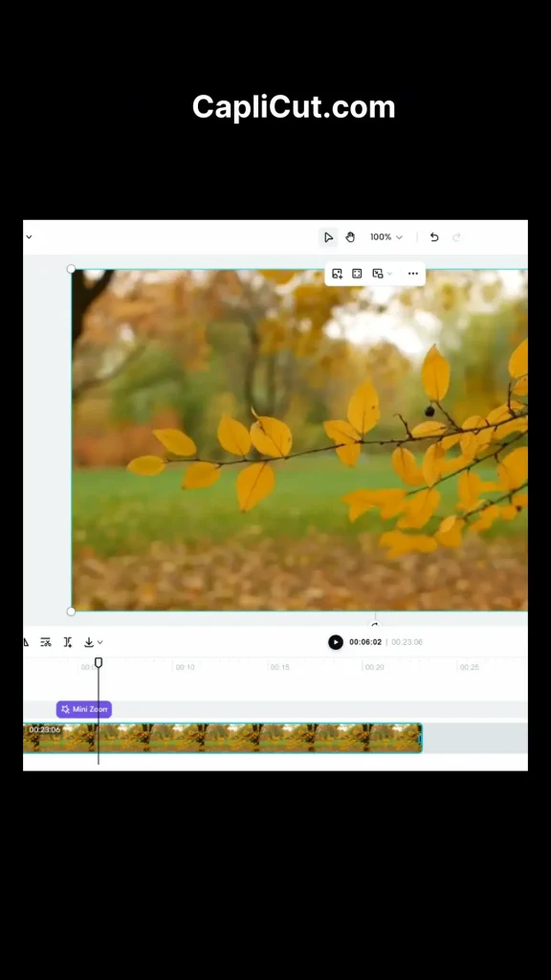
Task: Click the split scene scissors icon
Action: [46, 642]
